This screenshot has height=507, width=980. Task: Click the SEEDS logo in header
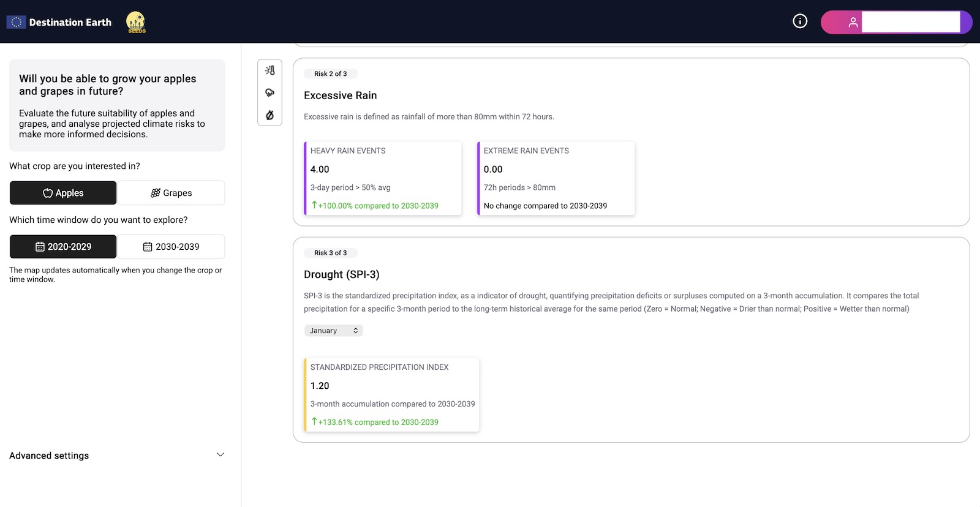click(135, 22)
